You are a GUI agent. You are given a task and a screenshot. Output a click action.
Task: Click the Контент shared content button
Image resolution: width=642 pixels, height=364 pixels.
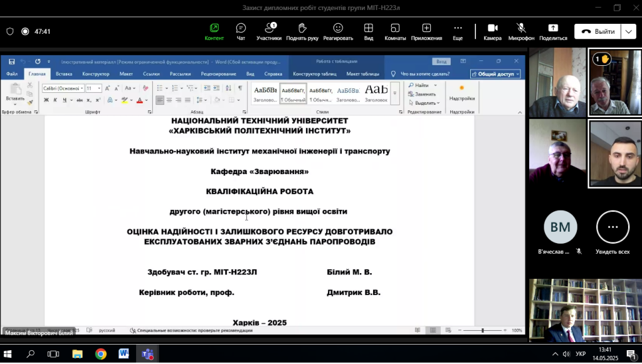pyautogui.click(x=214, y=31)
